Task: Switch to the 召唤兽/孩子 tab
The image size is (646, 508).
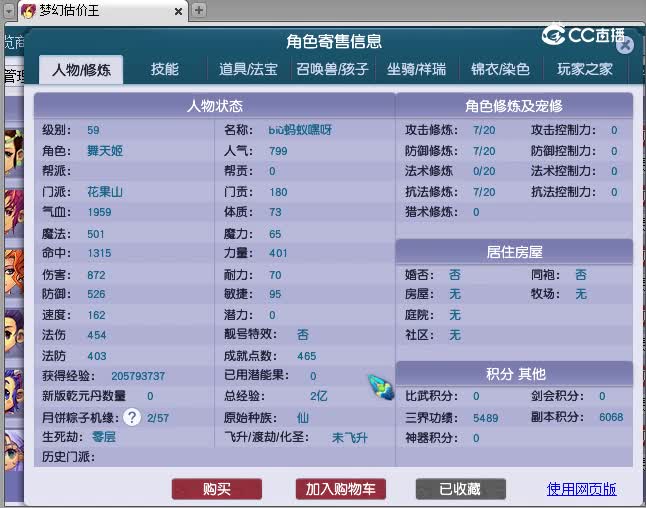Action: [x=332, y=69]
